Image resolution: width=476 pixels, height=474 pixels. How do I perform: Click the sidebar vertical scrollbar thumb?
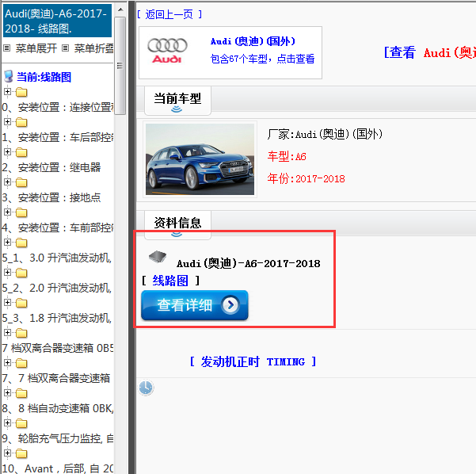(x=120, y=66)
